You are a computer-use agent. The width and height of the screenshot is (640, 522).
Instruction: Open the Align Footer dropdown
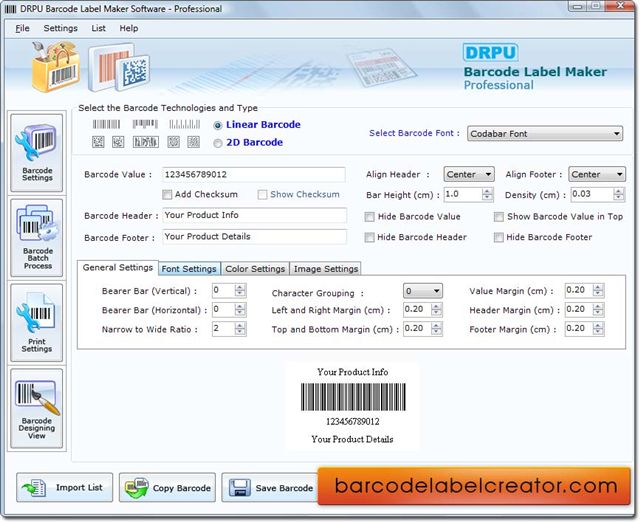point(597,174)
